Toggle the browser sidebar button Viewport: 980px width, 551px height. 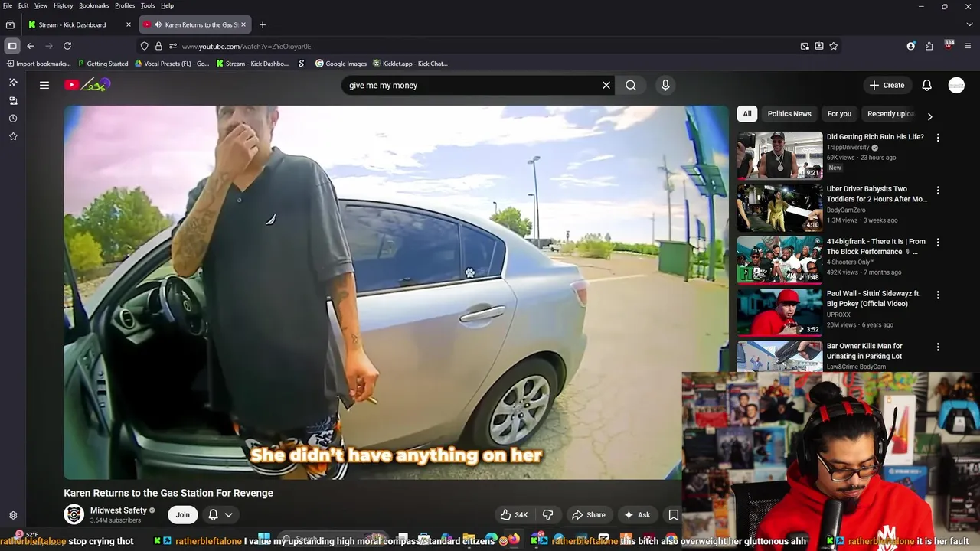pyautogui.click(x=12, y=46)
